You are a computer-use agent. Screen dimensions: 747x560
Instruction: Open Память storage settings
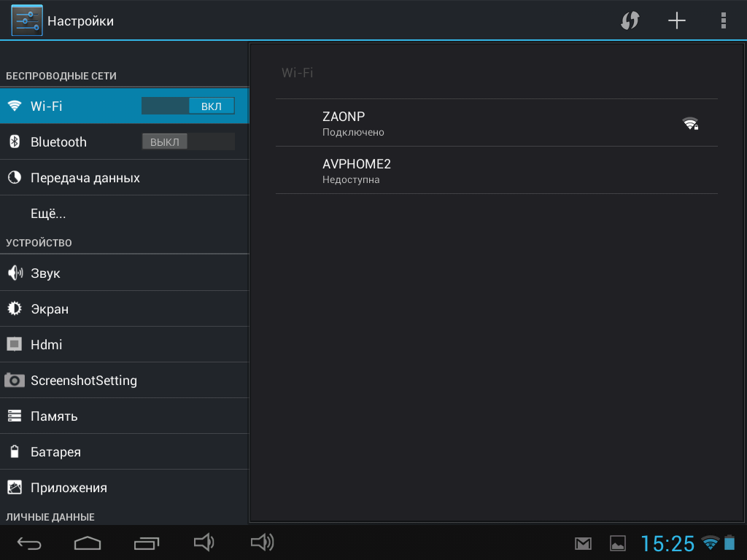tap(124, 416)
